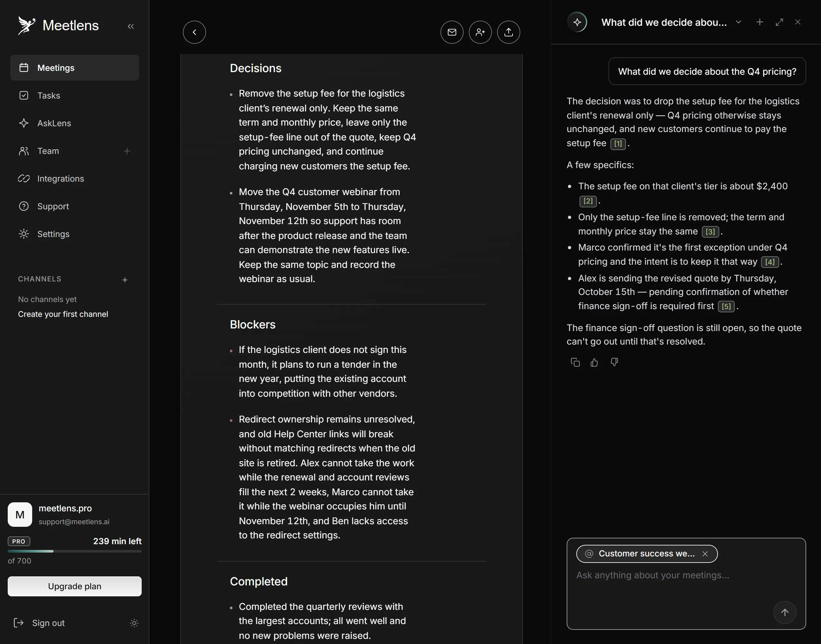
Task: Expand the AskLens chat panel
Action: [779, 22]
